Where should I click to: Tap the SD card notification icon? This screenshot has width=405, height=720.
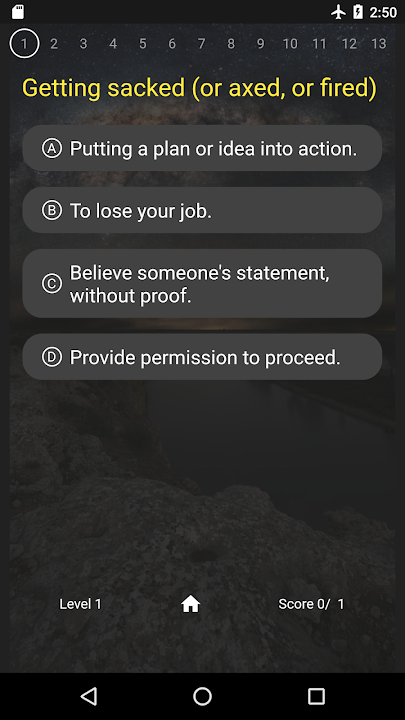(18, 12)
